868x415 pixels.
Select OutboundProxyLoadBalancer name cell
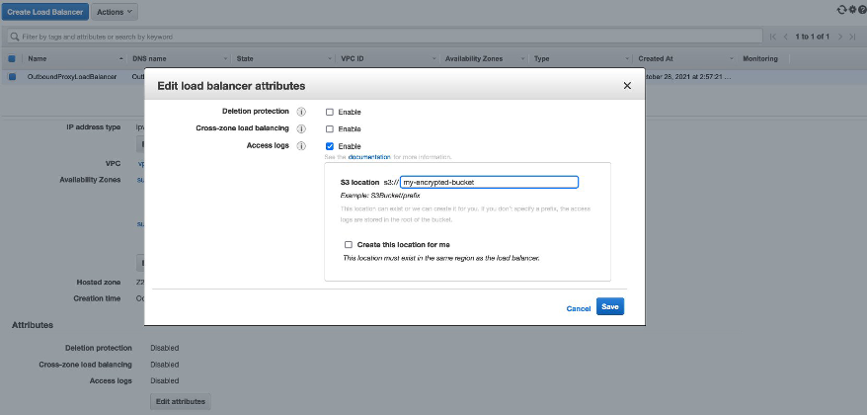click(72, 77)
